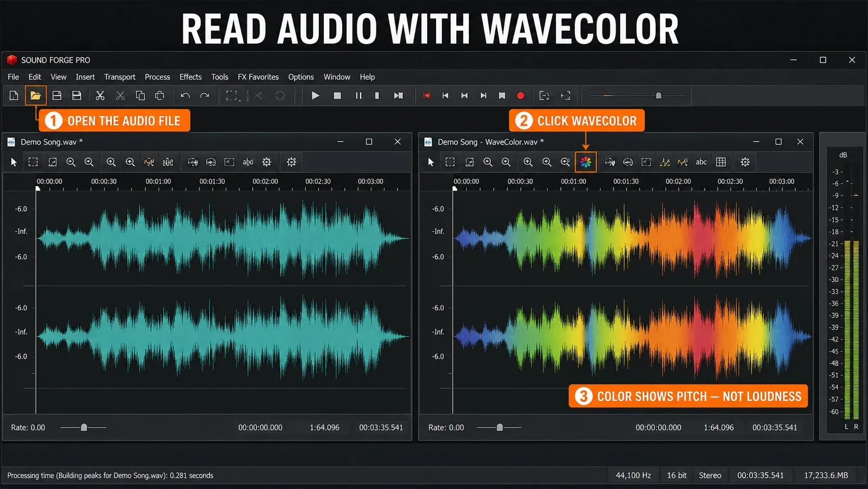The width and height of the screenshot is (868, 489).
Task: Pause playback in the transport toolbar
Action: point(358,96)
